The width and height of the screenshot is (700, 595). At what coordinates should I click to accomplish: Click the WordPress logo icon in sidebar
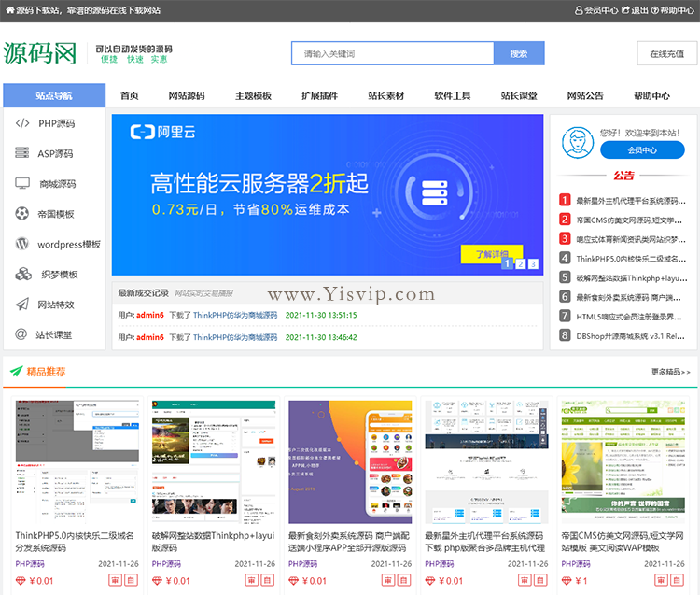21,244
